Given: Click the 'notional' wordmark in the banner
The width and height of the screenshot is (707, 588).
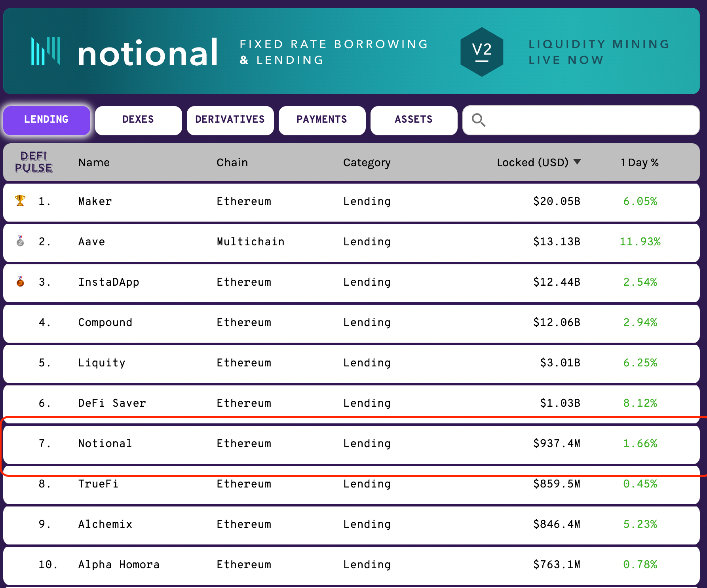Looking at the screenshot, I should [x=148, y=53].
